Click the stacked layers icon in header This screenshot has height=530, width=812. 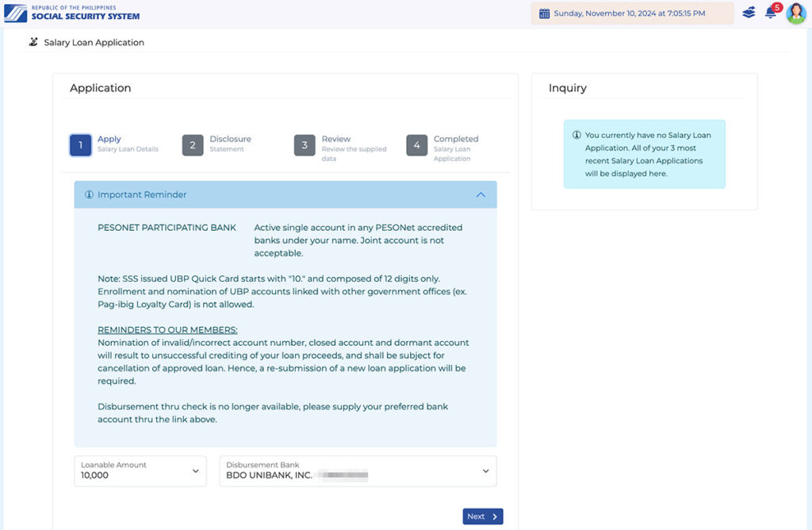[749, 13]
